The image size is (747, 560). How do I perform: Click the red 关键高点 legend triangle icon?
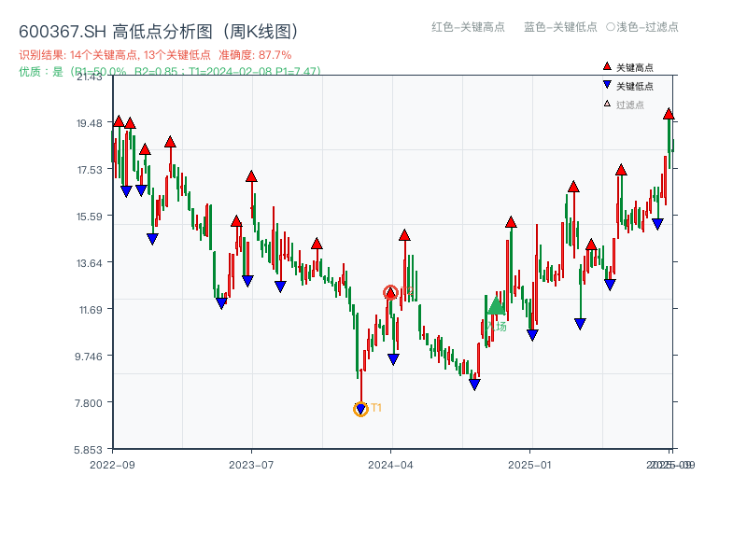pos(605,66)
